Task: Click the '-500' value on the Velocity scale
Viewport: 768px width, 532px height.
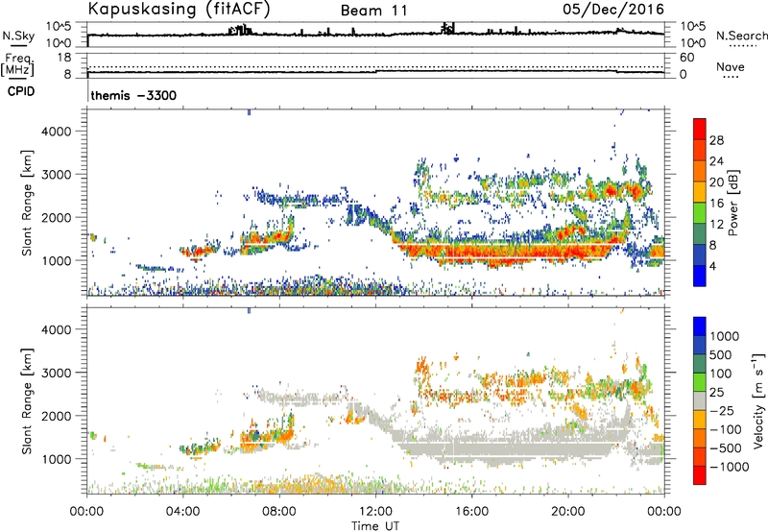Action: pos(726,447)
